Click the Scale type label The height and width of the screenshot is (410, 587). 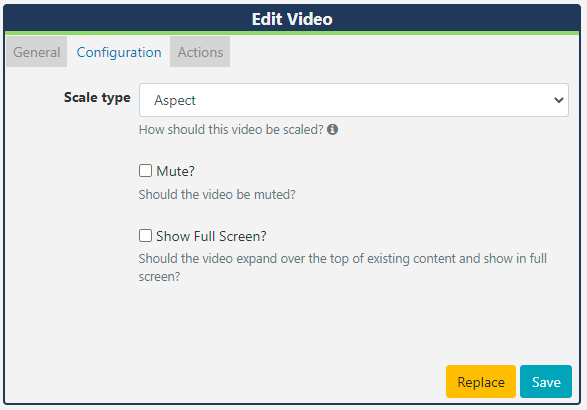(97, 98)
